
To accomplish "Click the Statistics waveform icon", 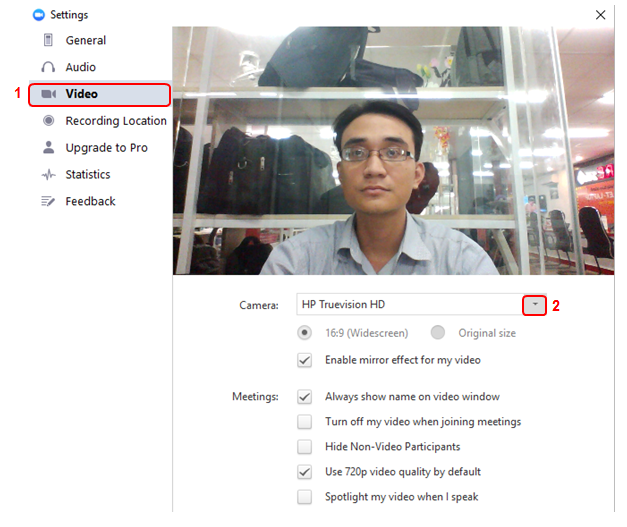I will (48, 175).
